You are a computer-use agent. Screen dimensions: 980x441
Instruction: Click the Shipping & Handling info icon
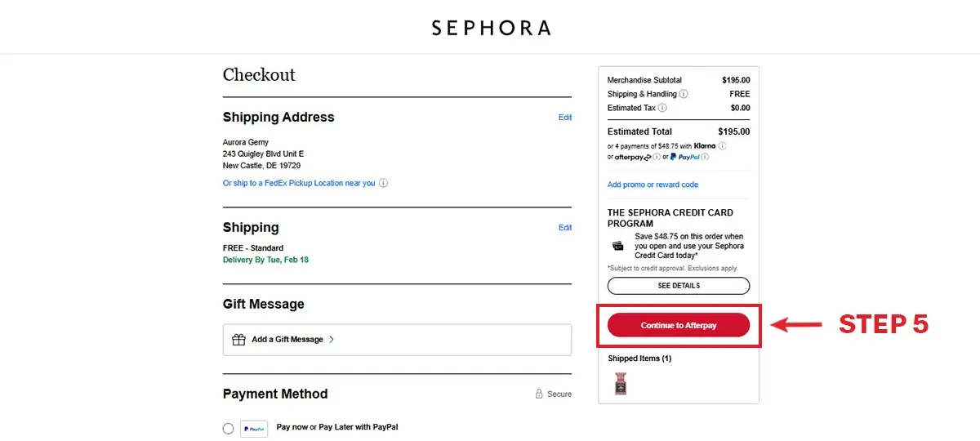[684, 94]
